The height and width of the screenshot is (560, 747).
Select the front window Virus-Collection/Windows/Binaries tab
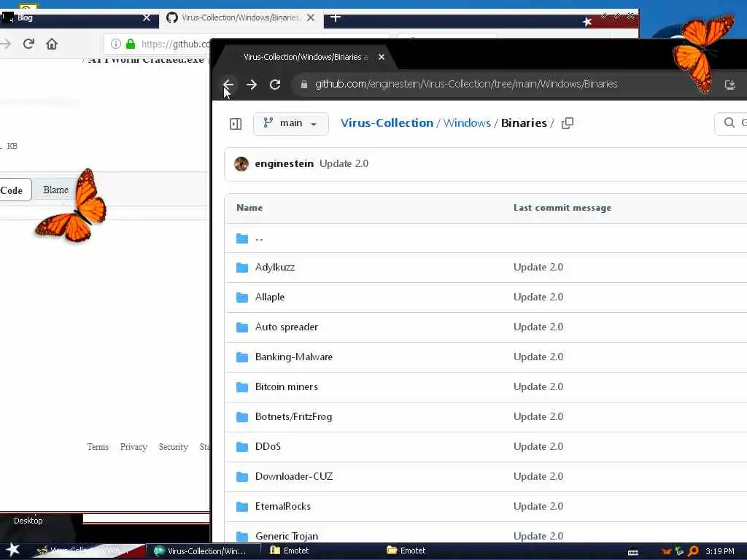pos(306,57)
